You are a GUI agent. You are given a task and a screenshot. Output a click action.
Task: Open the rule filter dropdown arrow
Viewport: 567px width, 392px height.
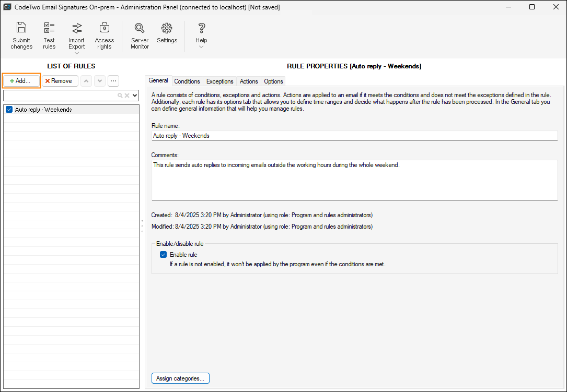click(135, 96)
